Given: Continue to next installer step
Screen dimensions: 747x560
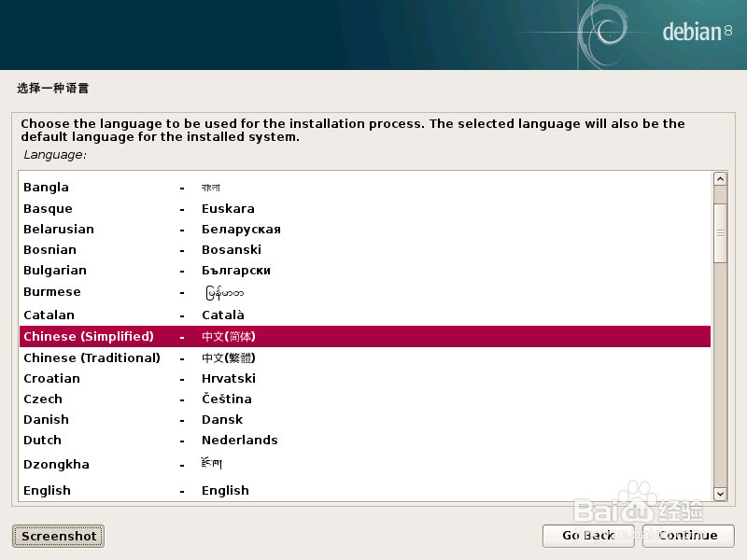Looking at the screenshot, I should 688,536.
